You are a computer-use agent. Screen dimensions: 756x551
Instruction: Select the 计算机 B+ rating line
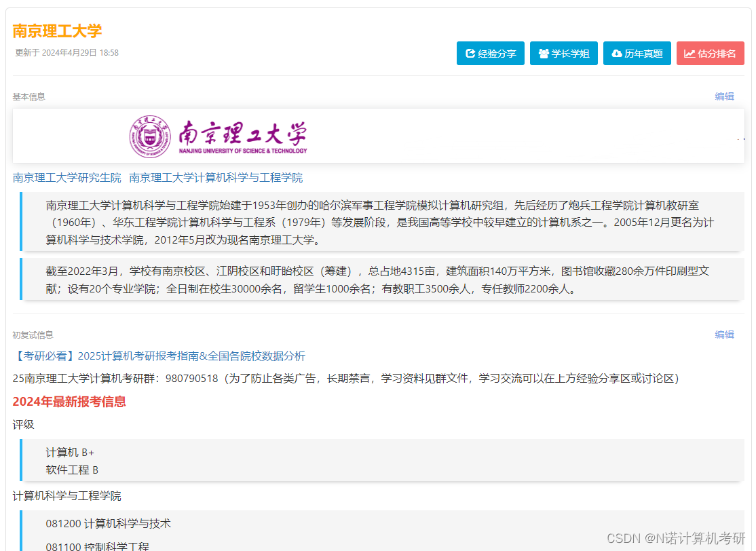click(70, 453)
